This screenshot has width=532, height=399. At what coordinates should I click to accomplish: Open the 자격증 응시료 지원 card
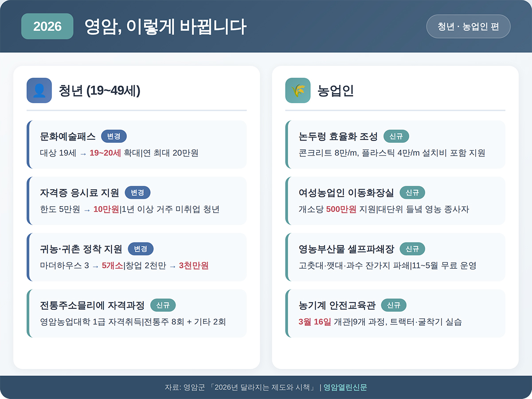137,201
